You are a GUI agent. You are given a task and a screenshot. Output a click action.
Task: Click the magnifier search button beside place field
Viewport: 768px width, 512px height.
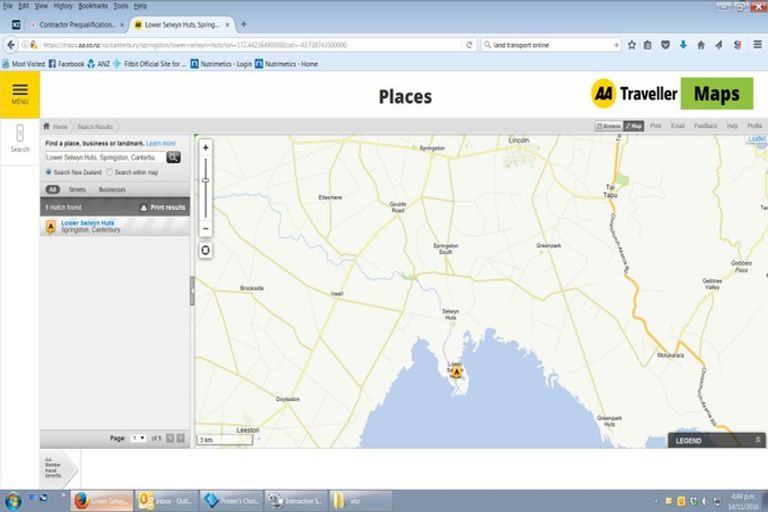pos(173,157)
